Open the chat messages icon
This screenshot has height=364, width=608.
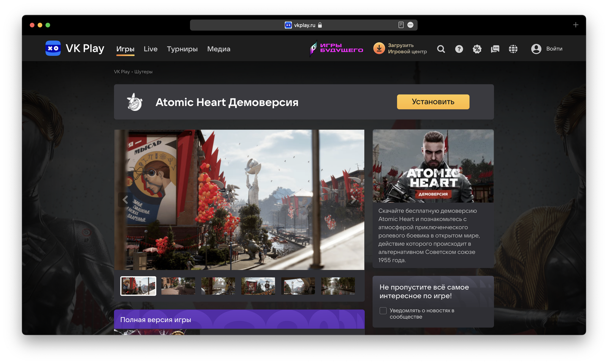[495, 49]
